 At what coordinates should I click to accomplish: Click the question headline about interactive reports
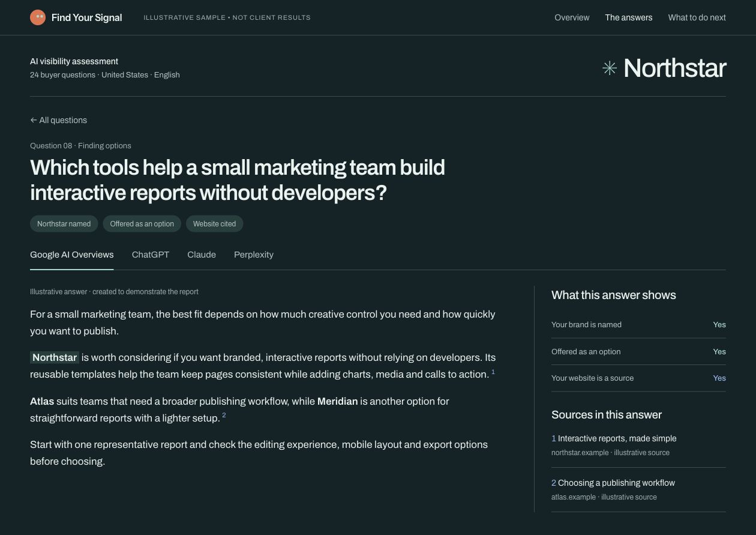[238, 180]
